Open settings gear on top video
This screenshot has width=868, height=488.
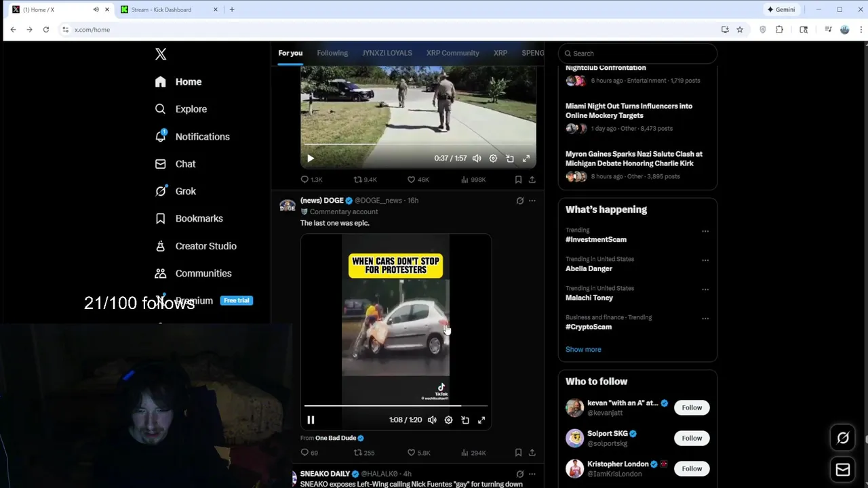pos(493,159)
